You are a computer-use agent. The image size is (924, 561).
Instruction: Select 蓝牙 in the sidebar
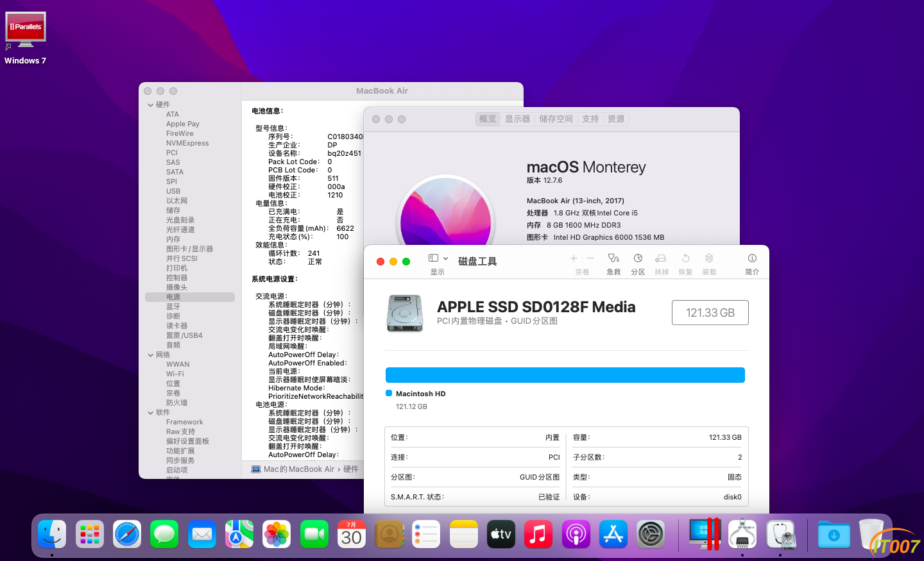tap(173, 306)
